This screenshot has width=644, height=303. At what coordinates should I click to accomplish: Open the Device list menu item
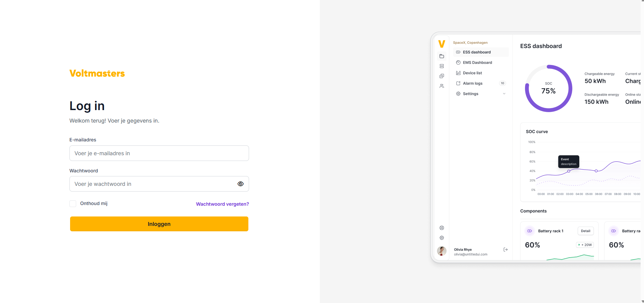pyautogui.click(x=472, y=73)
